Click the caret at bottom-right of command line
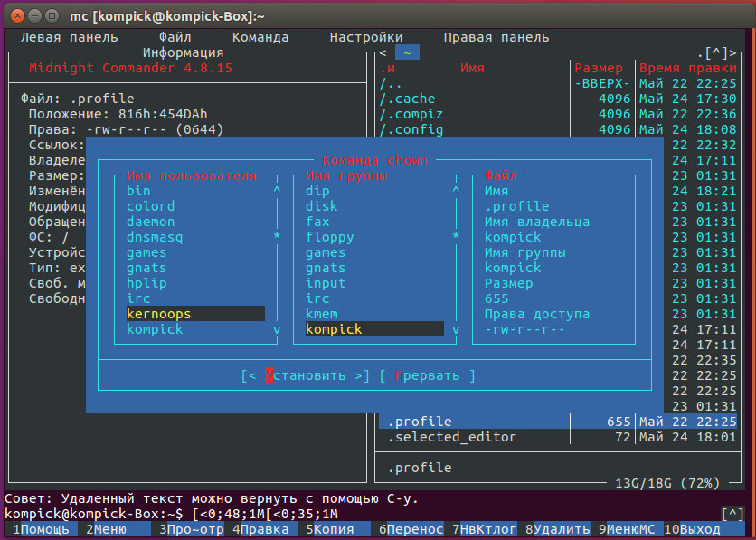This screenshot has height=540, width=756. pos(732,514)
